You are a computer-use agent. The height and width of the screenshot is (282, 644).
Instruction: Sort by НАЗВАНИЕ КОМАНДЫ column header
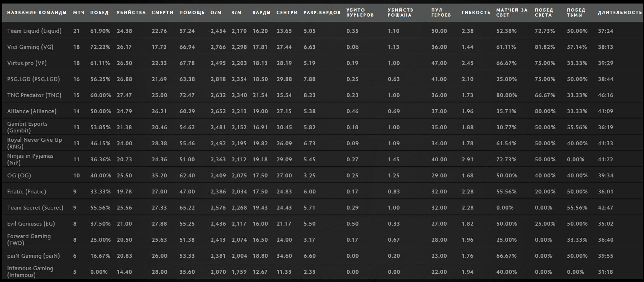37,12
